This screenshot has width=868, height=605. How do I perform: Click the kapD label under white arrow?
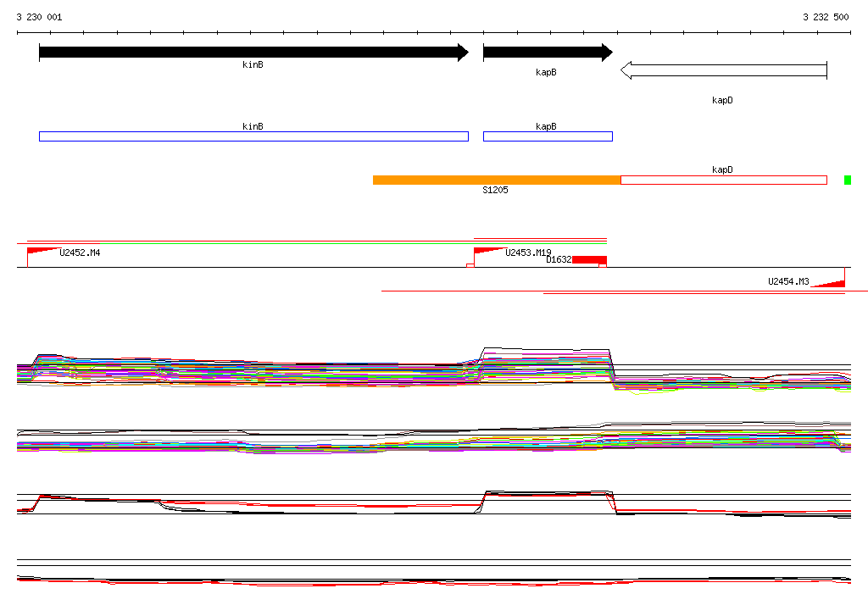tap(722, 100)
